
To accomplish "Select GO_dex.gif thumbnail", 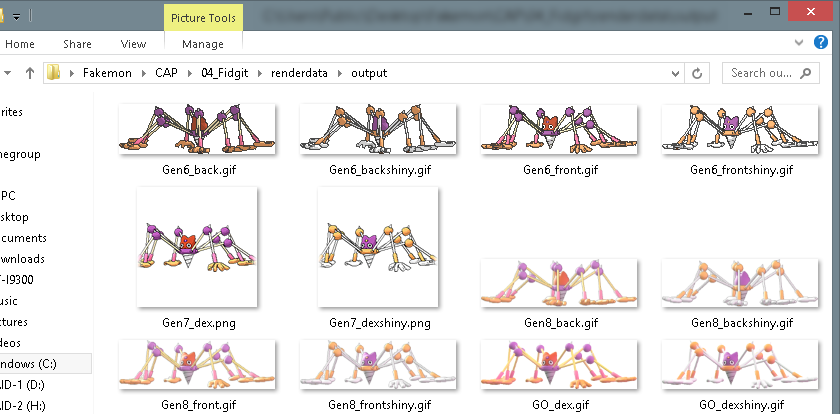I will point(559,364).
